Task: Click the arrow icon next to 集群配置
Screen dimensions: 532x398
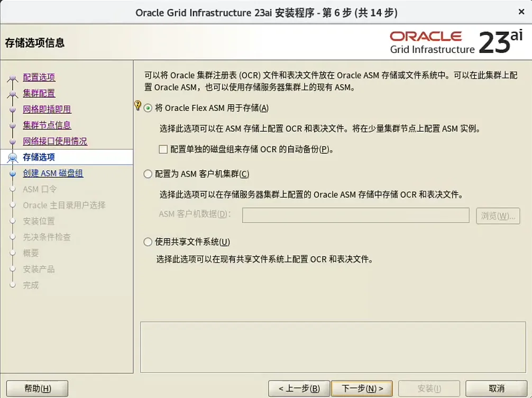Action: coord(12,93)
